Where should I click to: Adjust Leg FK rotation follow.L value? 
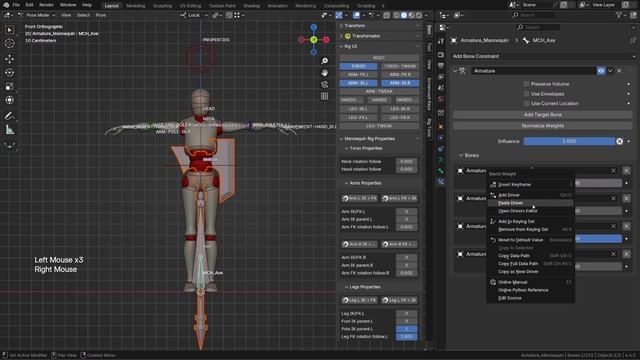coord(407,337)
